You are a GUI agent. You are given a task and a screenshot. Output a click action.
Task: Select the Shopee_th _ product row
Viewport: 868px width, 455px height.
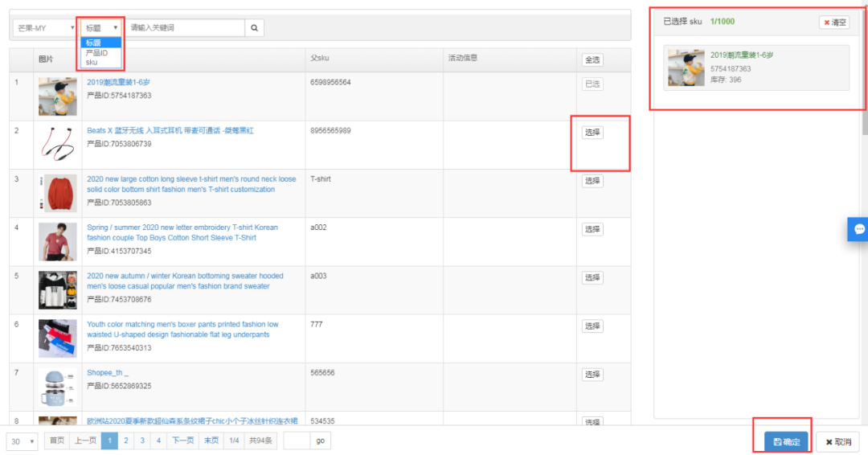pyautogui.click(x=592, y=374)
